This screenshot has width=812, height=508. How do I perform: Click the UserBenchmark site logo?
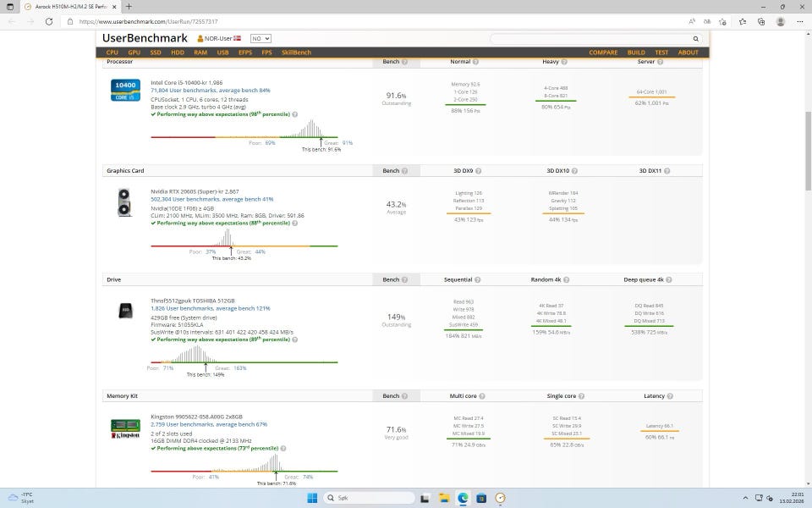[x=145, y=38]
